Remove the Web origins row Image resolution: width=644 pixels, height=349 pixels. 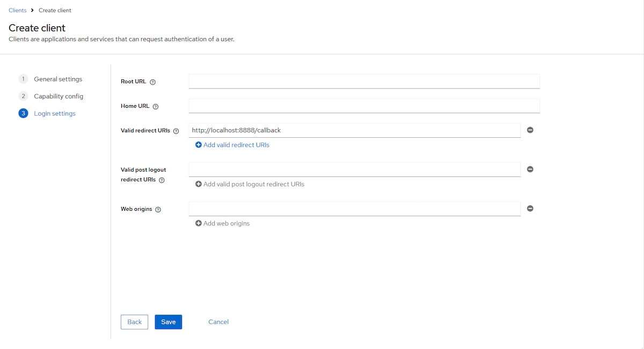pos(530,209)
